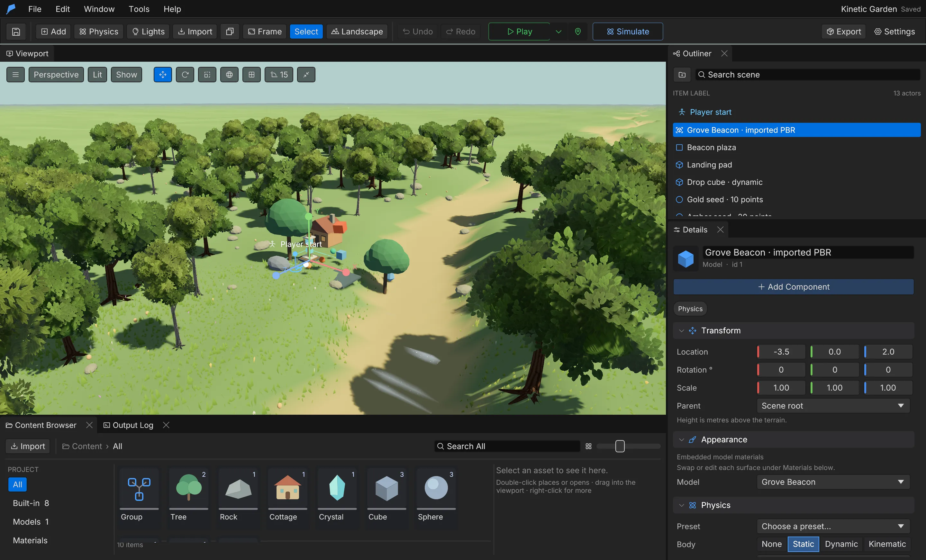
Task: Collapse the Transform section
Action: tap(681, 330)
